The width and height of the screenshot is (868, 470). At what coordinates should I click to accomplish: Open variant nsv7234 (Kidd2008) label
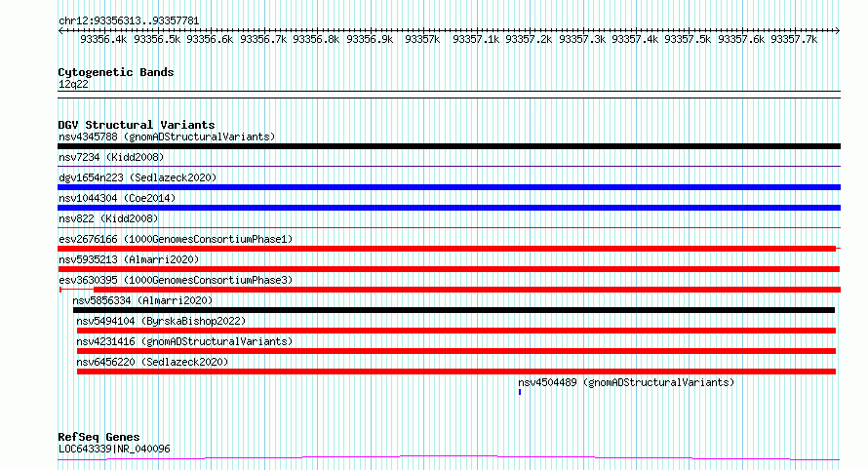click(111, 157)
